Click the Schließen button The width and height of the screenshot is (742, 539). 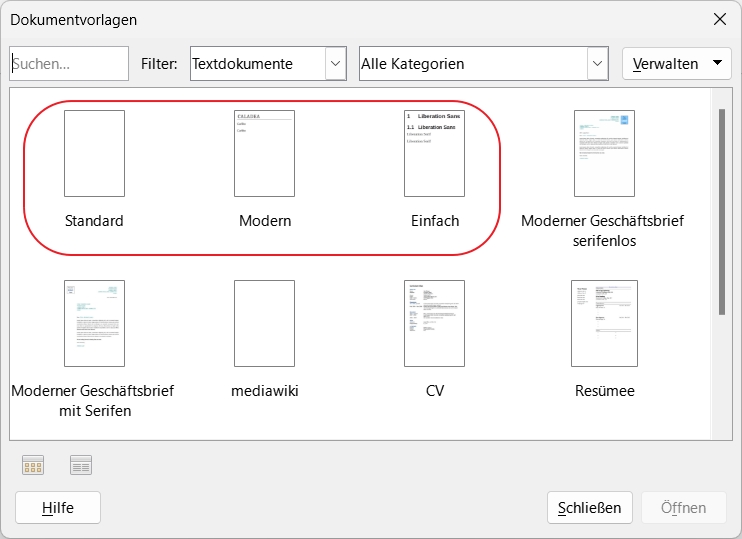590,508
